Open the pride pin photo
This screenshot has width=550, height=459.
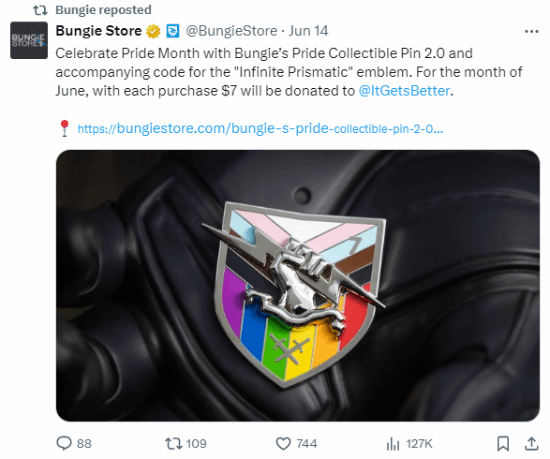click(298, 285)
